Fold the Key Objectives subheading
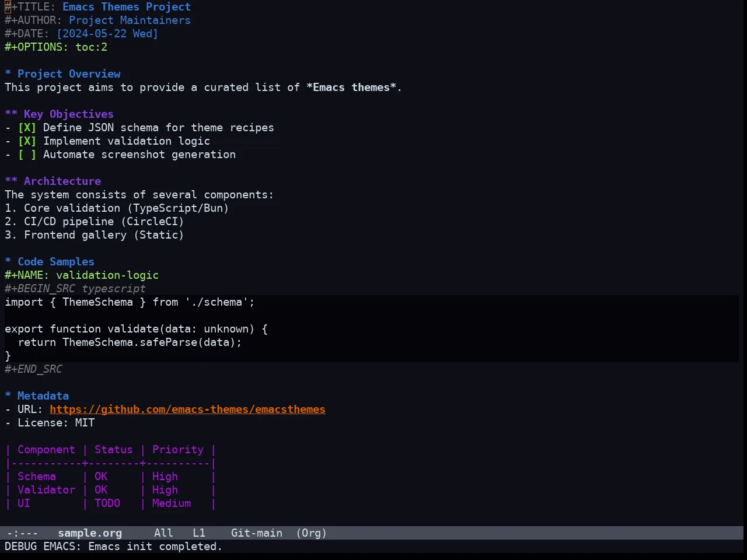Image resolution: width=747 pixels, height=560 pixels. (x=59, y=114)
